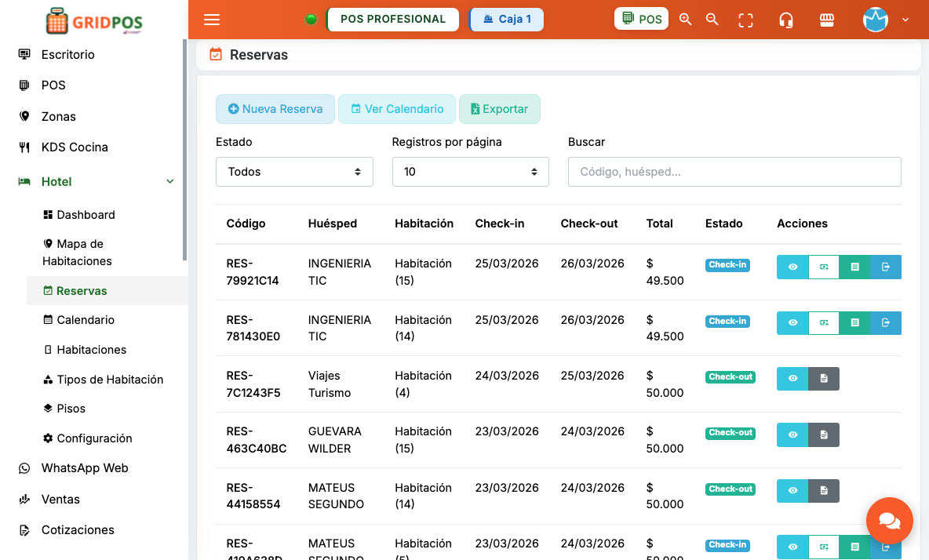Create a new booking with Nueva Reserva
The width and height of the screenshot is (929, 560).
[x=275, y=109]
